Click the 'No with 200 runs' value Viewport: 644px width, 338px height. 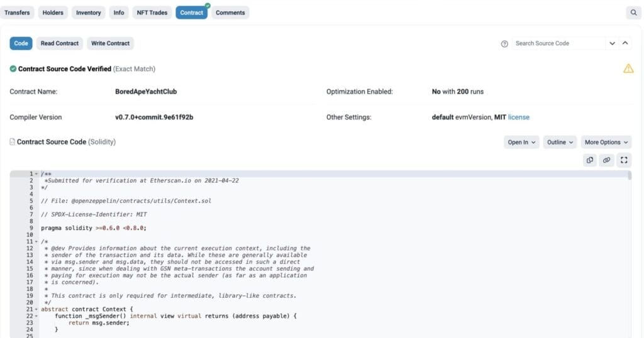click(x=458, y=92)
